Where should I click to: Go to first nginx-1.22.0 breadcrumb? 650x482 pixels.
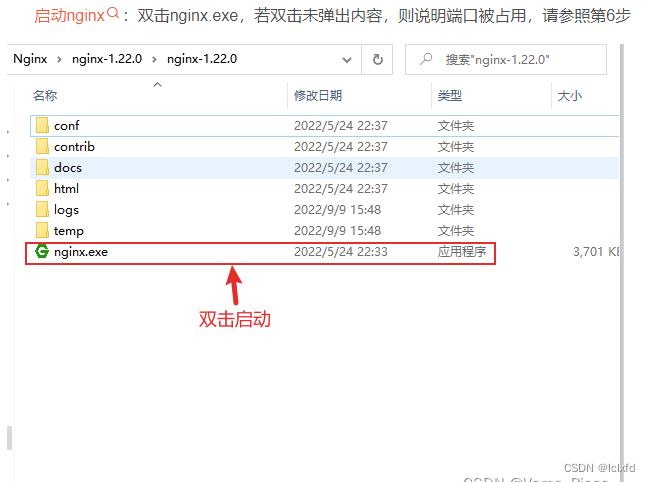point(107,59)
